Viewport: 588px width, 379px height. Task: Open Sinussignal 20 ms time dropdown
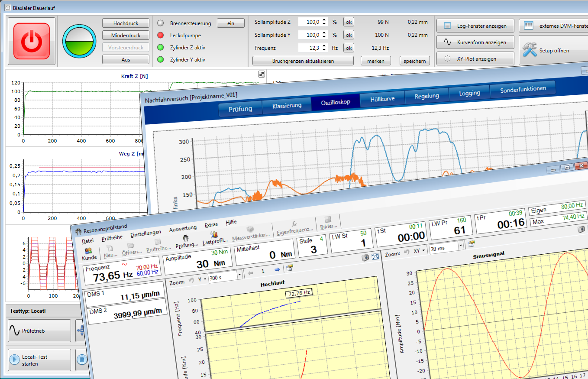click(461, 246)
